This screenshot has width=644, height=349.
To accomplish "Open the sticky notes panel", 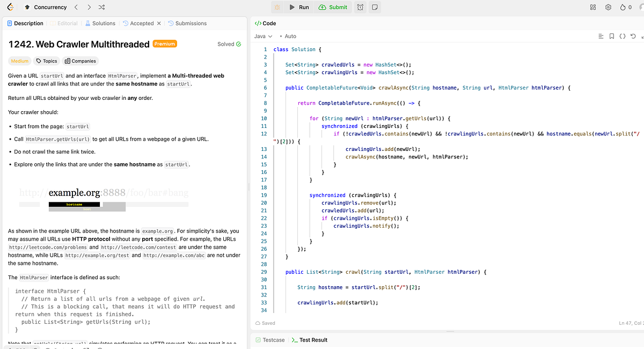I will pyautogui.click(x=374, y=7).
